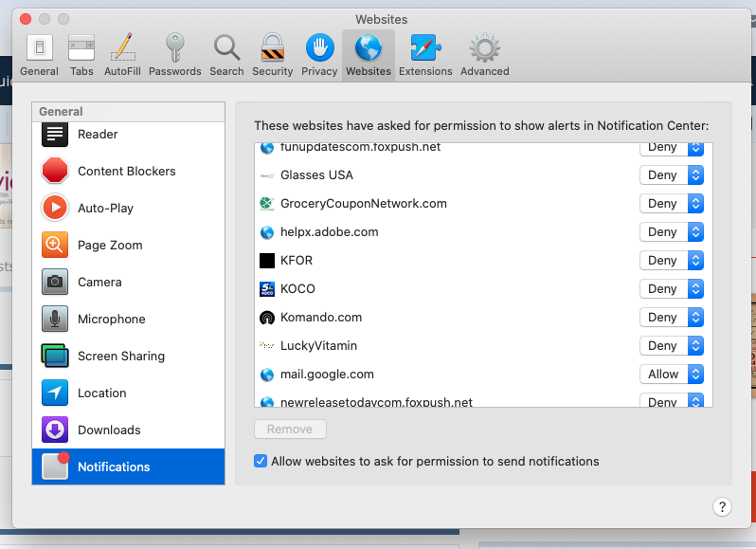Open the KOCO Deny dropdown
Screen dimensions: 756x549
671,289
